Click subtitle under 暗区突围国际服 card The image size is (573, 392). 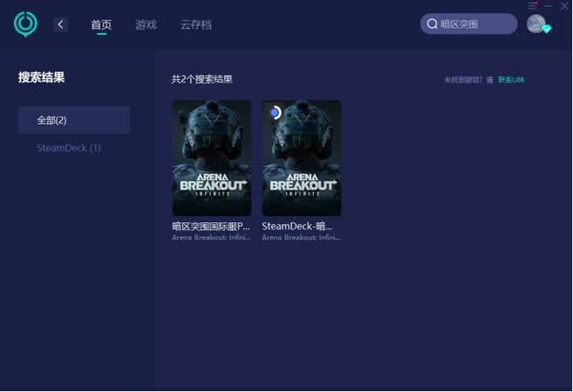coord(211,238)
